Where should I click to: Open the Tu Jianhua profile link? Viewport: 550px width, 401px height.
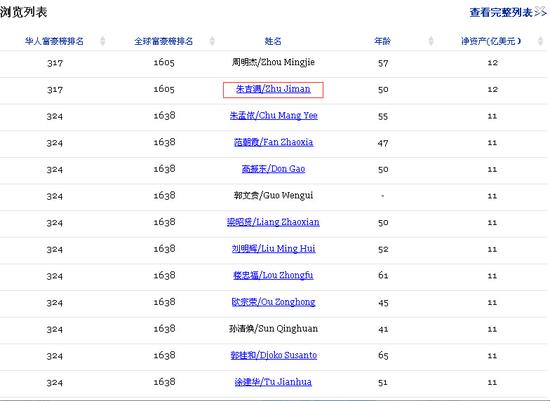pos(273,382)
